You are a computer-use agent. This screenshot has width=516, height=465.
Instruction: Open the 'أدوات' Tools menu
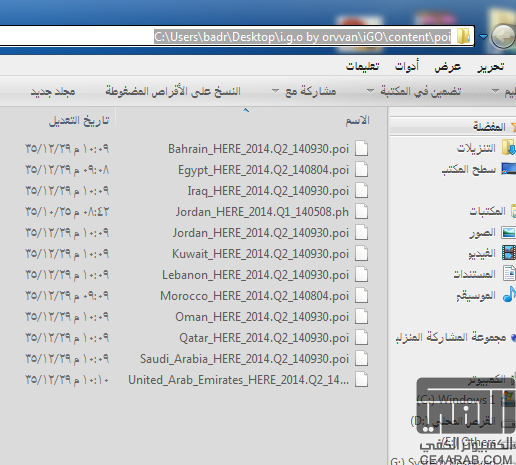[x=407, y=66]
